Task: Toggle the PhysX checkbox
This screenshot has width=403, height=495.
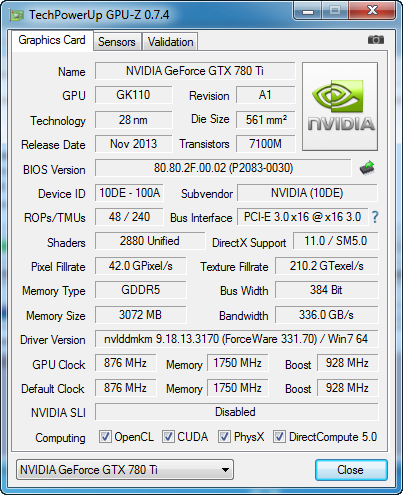Action: pyautogui.click(x=224, y=437)
